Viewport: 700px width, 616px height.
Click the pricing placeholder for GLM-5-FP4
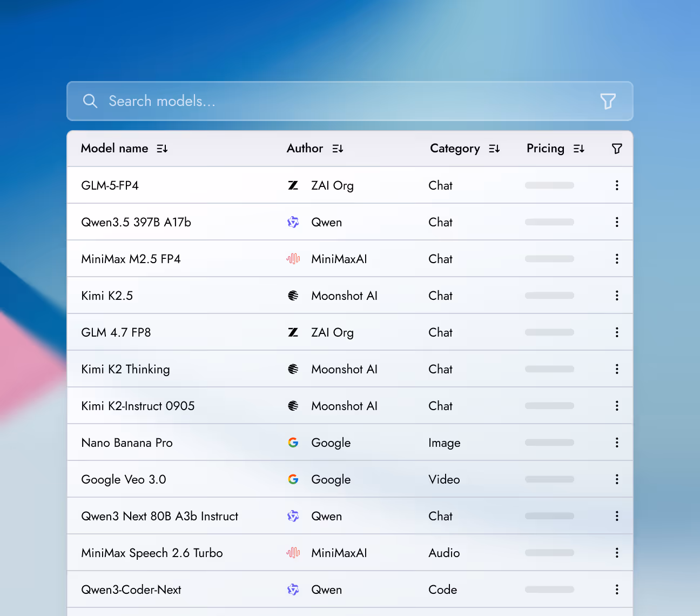click(x=549, y=185)
